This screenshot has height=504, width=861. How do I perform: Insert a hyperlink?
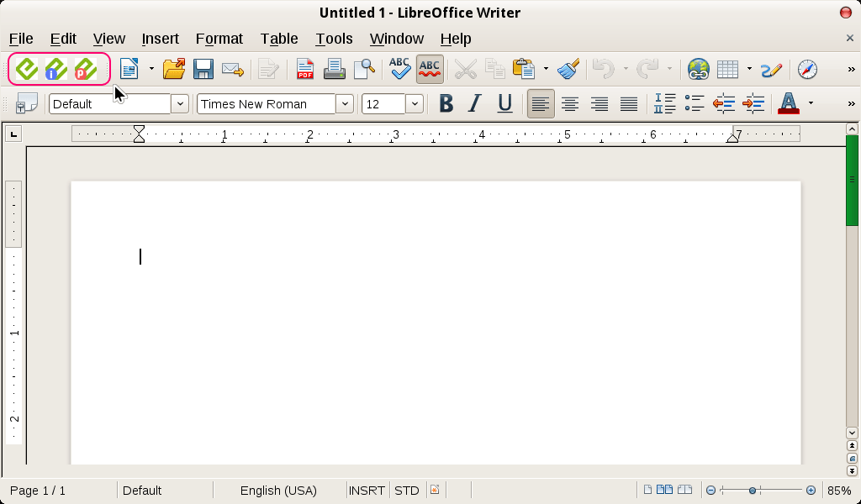point(698,69)
